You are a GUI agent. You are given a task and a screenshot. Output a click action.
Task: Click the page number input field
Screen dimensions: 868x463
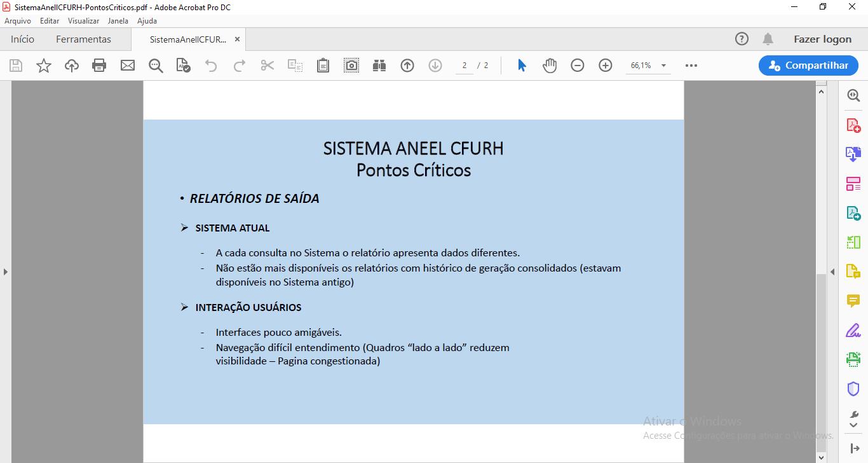(x=465, y=66)
